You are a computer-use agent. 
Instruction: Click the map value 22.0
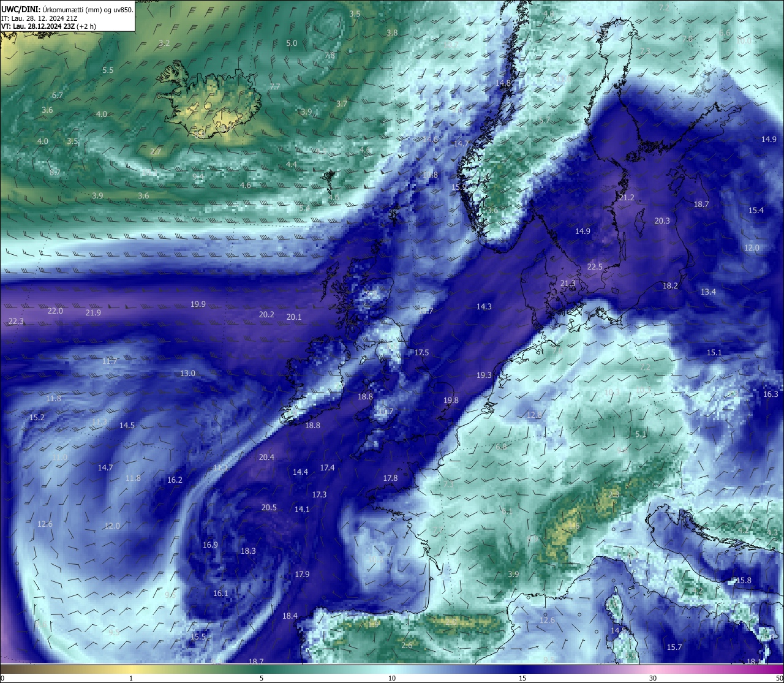pos(55,311)
